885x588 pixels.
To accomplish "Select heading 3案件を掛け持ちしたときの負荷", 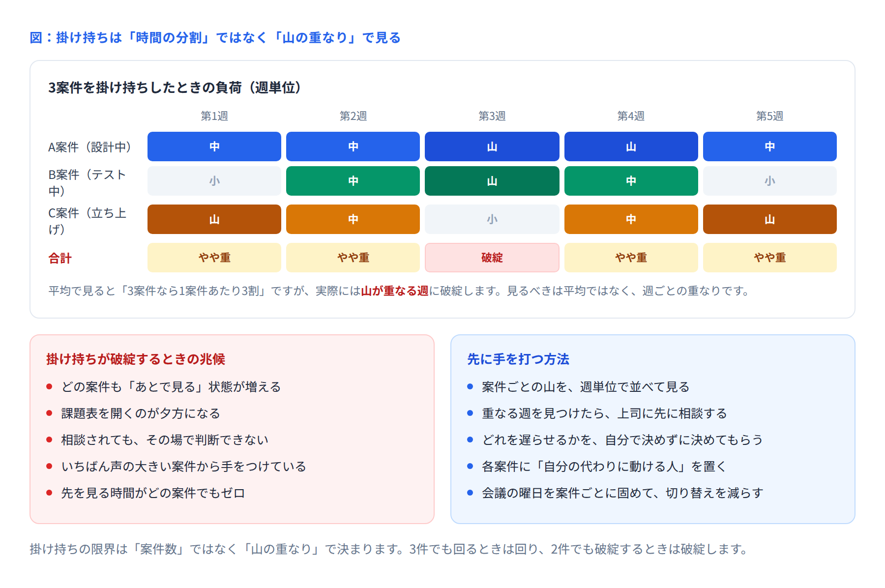I will [x=175, y=88].
